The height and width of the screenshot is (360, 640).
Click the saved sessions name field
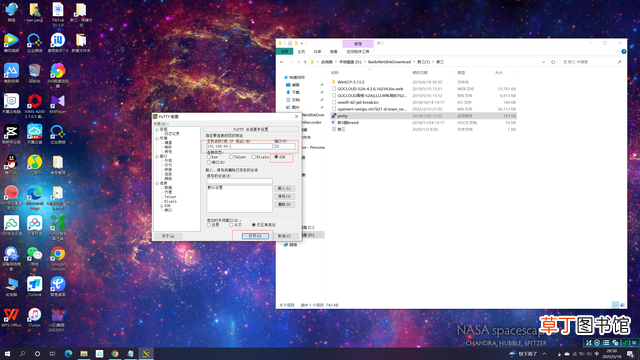(239, 181)
